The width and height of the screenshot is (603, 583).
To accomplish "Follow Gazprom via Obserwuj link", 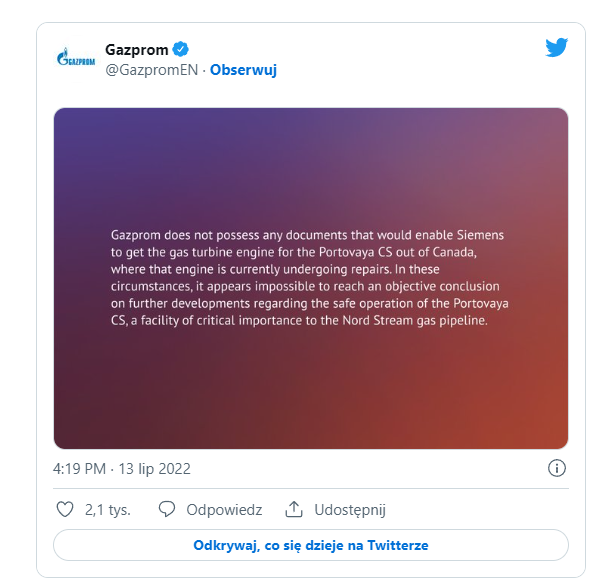I will [x=244, y=70].
